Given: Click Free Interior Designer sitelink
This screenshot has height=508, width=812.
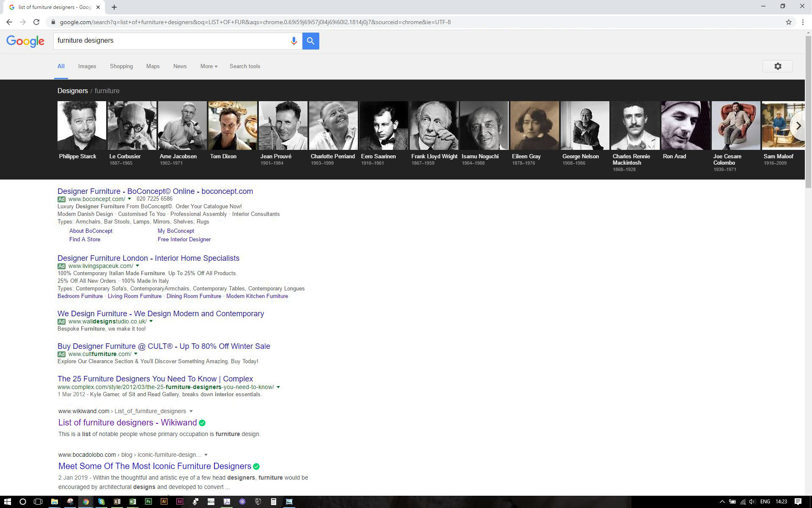Looking at the screenshot, I should (x=184, y=240).
